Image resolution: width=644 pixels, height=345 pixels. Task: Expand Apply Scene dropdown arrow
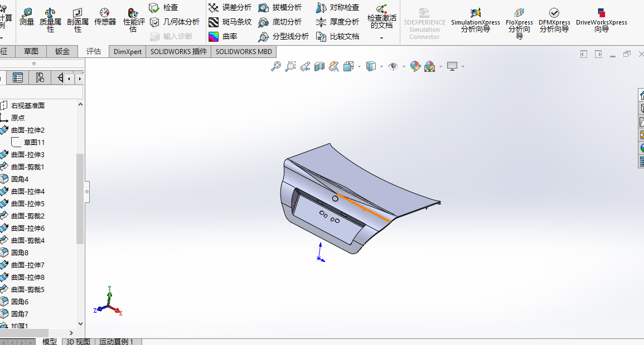440,66
